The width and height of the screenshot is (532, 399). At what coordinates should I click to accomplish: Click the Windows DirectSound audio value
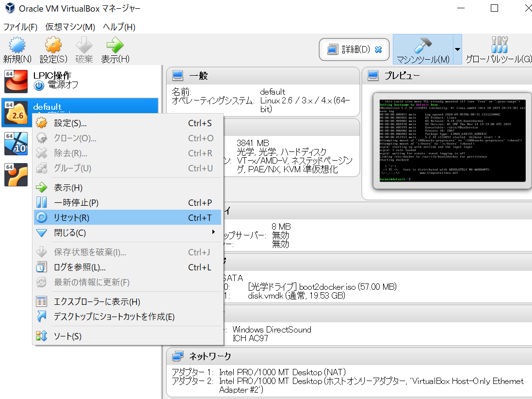[272, 330]
